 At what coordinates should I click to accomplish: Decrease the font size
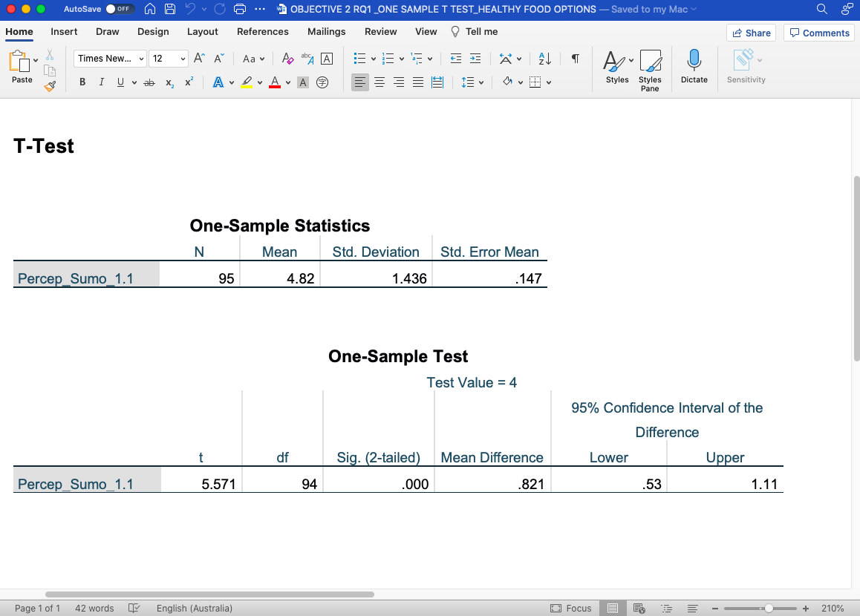[x=219, y=58]
